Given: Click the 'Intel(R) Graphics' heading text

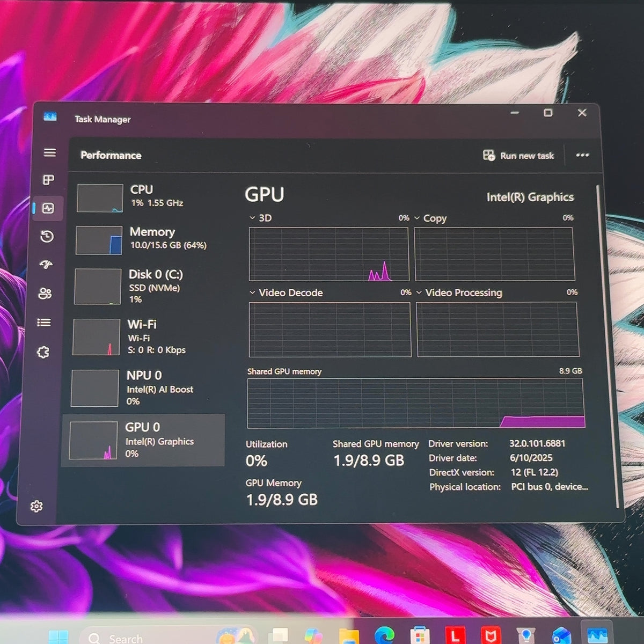Looking at the screenshot, I should (530, 197).
